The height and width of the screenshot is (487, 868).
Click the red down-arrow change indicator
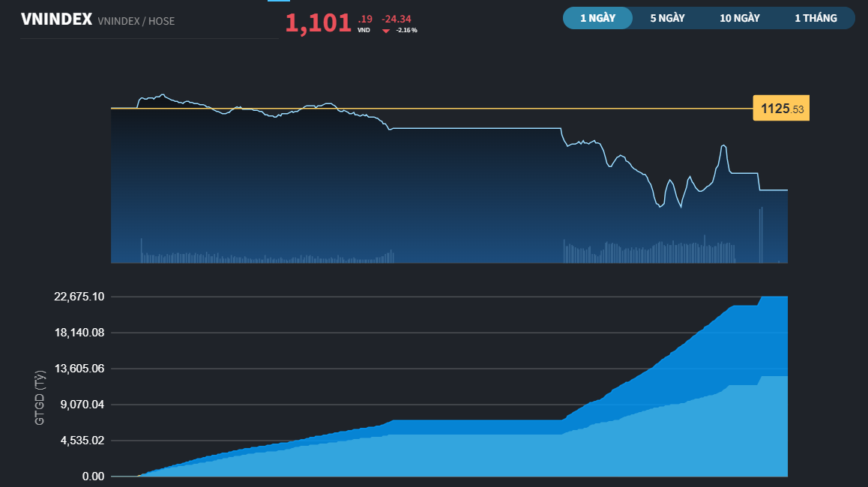(x=386, y=31)
